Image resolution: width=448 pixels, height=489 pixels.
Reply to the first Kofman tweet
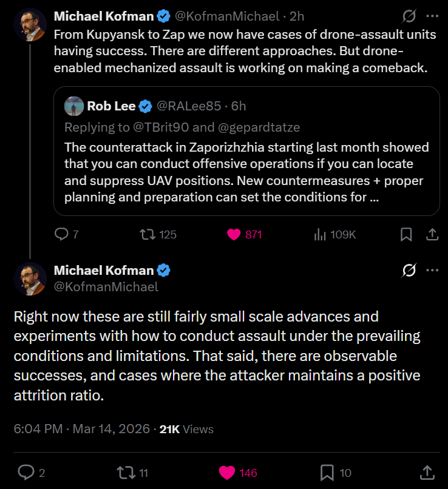click(61, 234)
